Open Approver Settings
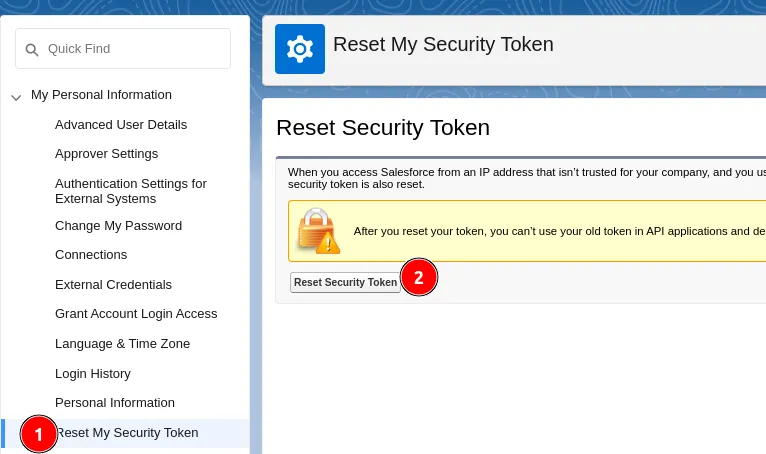This screenshot has height=454, width=766. (x=106, y=153)
